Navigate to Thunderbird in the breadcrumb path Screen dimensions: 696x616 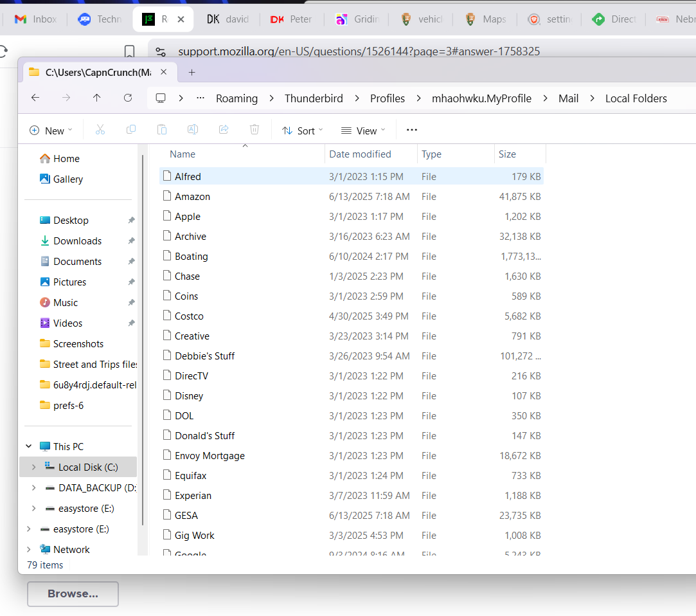pyautogui.click(x=314, y=98)
